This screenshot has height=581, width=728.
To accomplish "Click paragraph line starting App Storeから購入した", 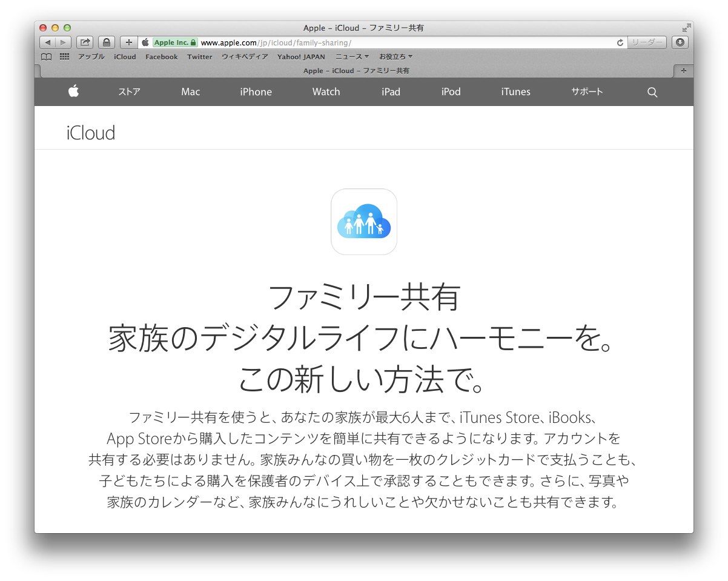I will [364, 438].
